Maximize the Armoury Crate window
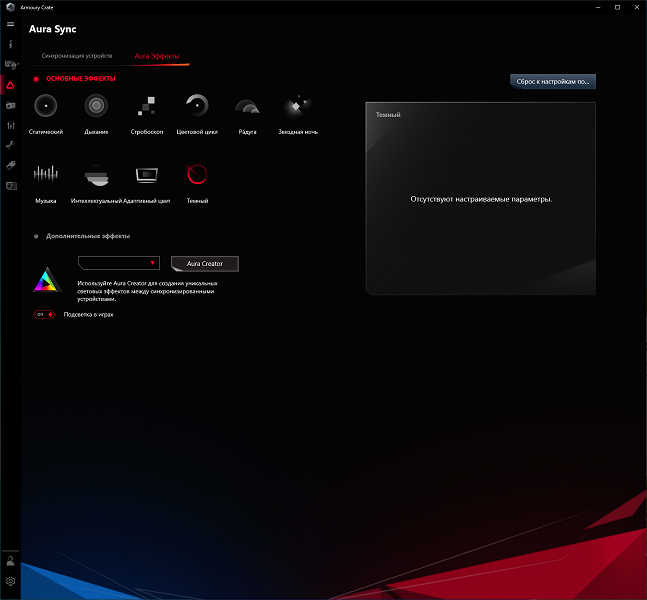The height and width of the screenshot is (600, 647). point(617,7)
